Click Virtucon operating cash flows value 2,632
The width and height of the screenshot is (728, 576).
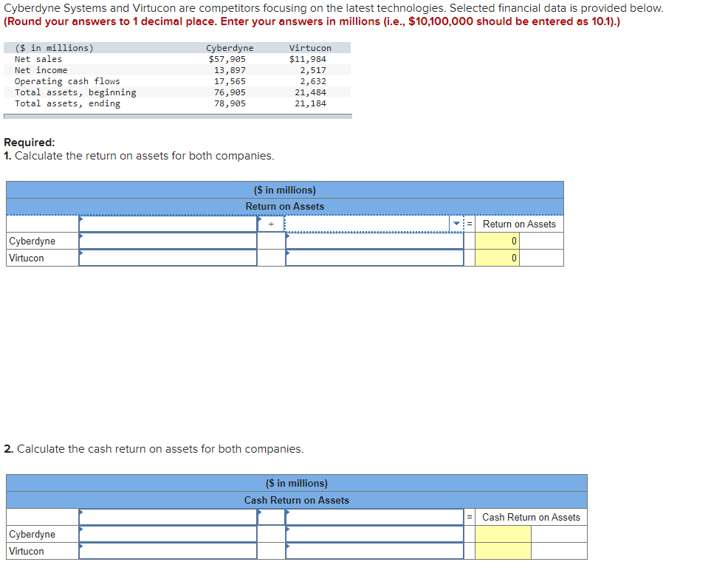point(313,81)
